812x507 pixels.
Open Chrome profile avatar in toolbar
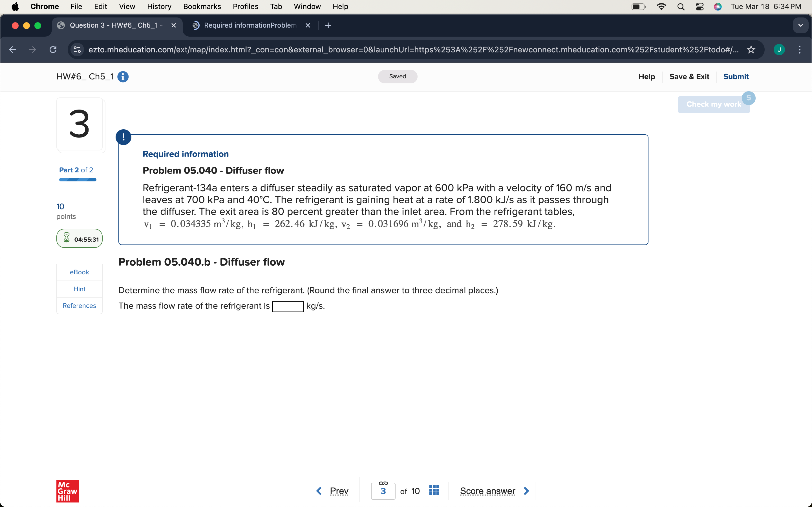(x=779, y=49)
